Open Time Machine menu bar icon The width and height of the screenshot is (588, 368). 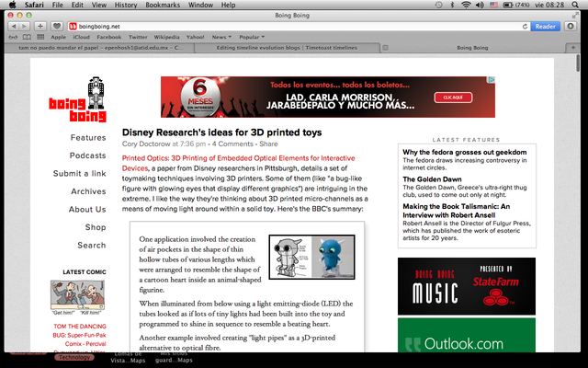pyautogui.click(x=438, y=5)
